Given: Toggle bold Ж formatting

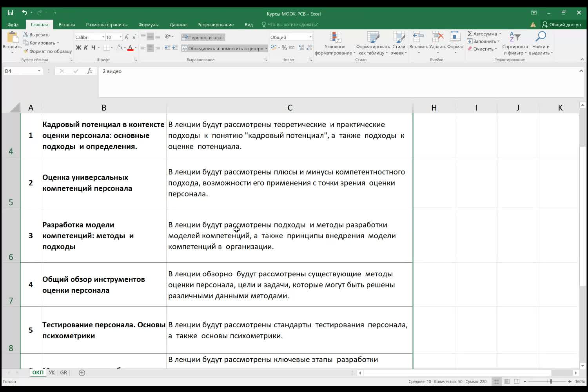Looking at the screenshot, I should pyautogui.click(x=78, y=48).
